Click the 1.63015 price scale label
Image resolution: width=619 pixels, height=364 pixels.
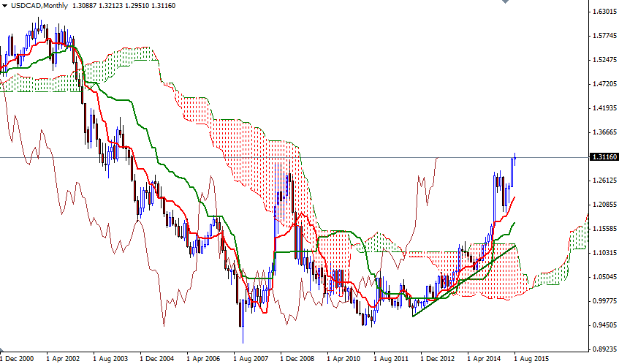[604, 12]
